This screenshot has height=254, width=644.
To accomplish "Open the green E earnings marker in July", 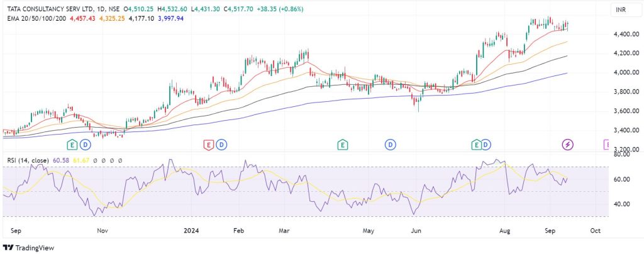I will [477, 145].
